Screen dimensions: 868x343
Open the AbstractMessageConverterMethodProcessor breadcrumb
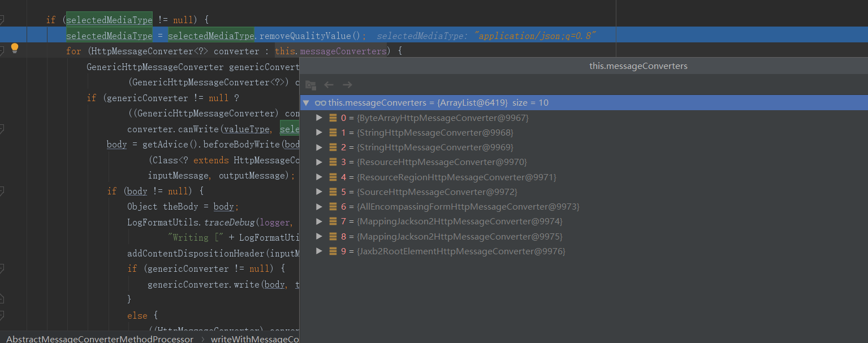pos(100,339)
